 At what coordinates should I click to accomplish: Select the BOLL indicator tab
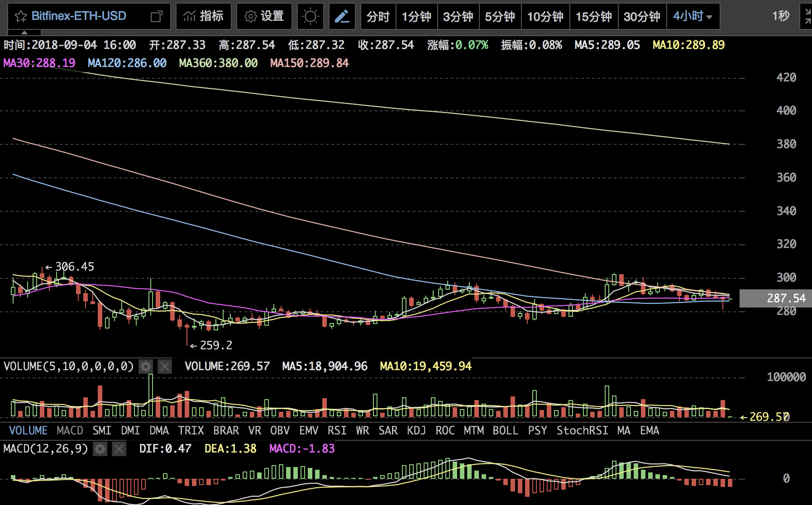pos(505,430)
